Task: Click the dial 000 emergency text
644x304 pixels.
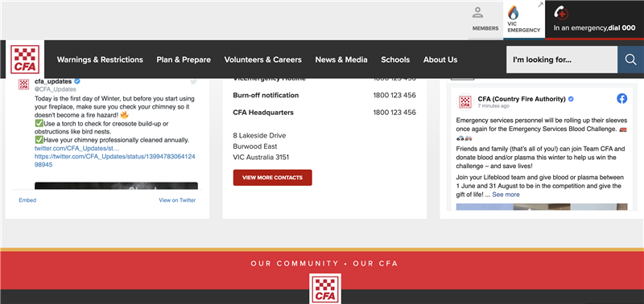Action: [622, 28]
